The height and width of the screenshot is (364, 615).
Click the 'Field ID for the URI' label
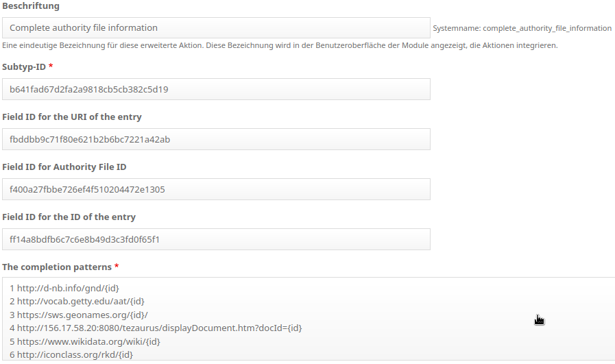coord(72,117)
